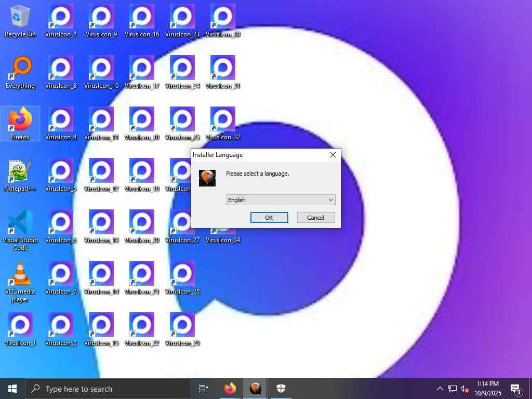Select the VirusIcon_7 desktop shortcut
The height and width of the screenshot is (399, 532).
coord(61,278)
